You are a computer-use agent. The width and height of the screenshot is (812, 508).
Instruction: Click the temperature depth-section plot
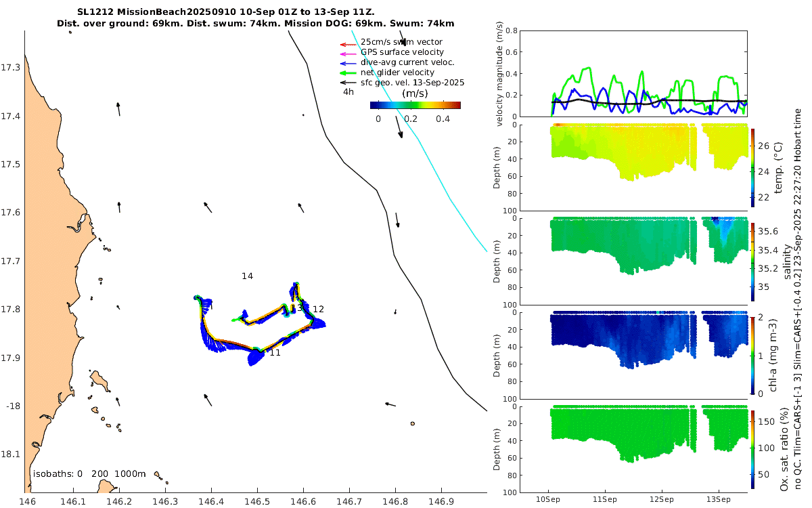(x=635, y=167)
